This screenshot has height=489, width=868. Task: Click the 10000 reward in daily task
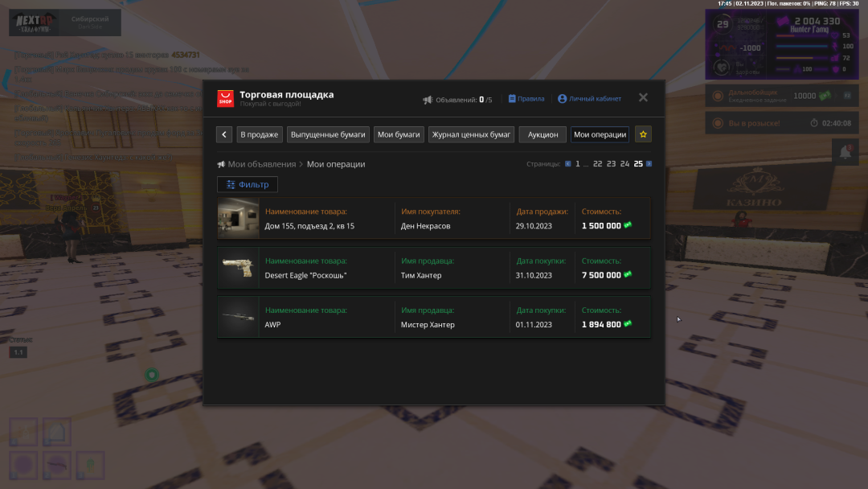[x=805, y=96]
